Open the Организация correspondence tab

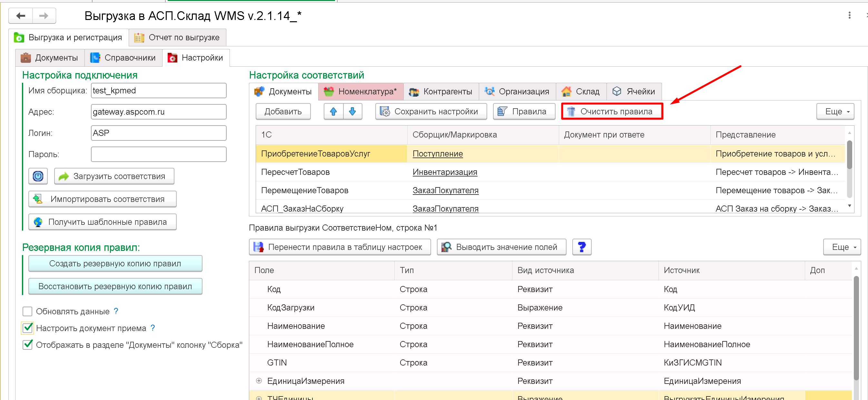pos(517,91)
